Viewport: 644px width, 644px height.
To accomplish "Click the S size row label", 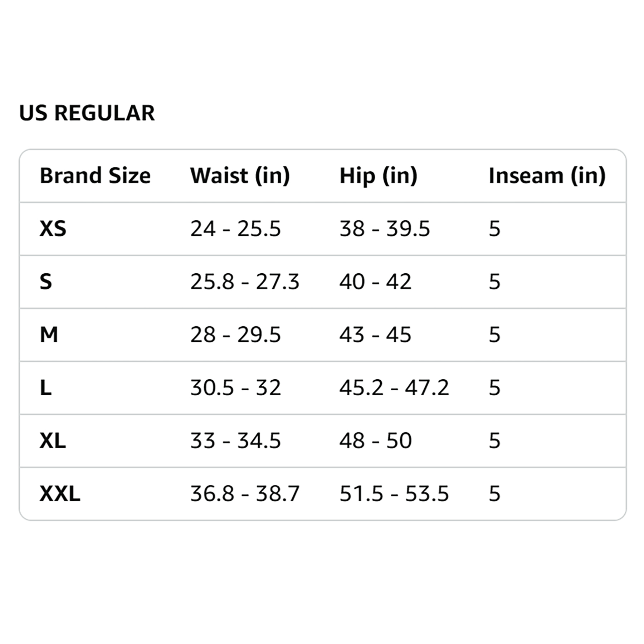I will (46, 282).
